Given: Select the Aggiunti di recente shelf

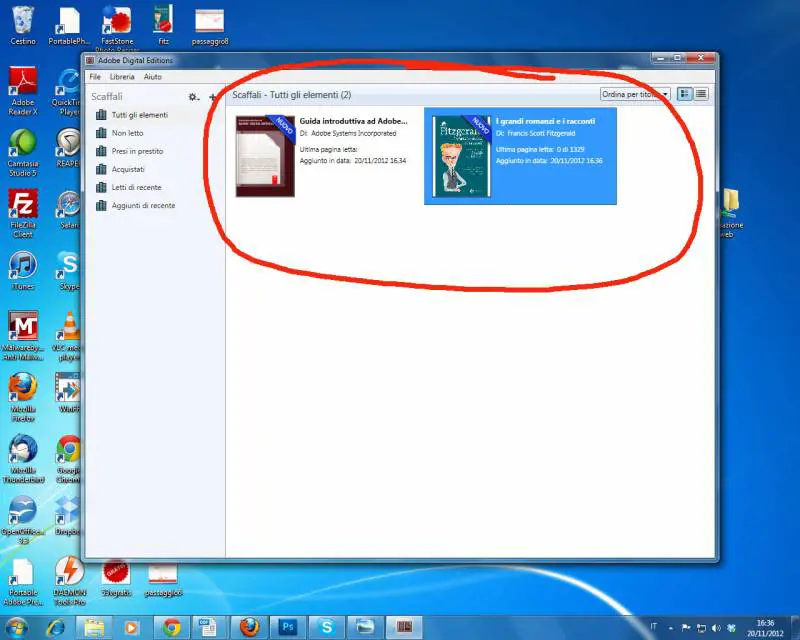Looking at the screenshot, I should (x=143, y=205).
